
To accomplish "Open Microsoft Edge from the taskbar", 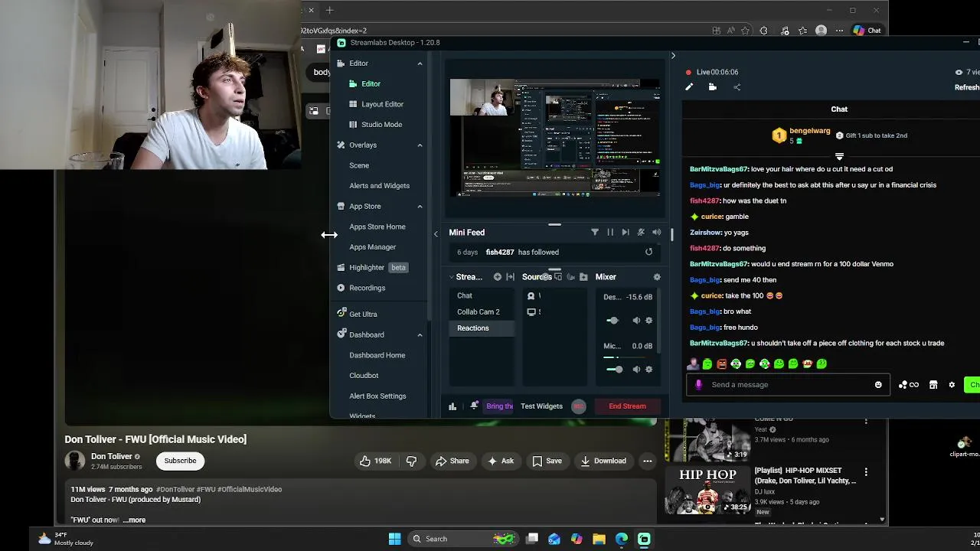I will click(622, 539).
